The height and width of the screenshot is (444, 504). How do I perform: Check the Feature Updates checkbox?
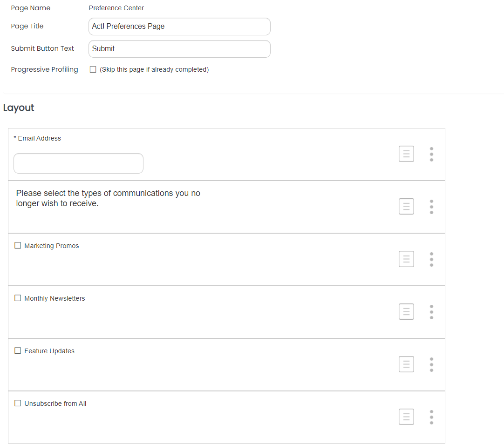[18, 350]
